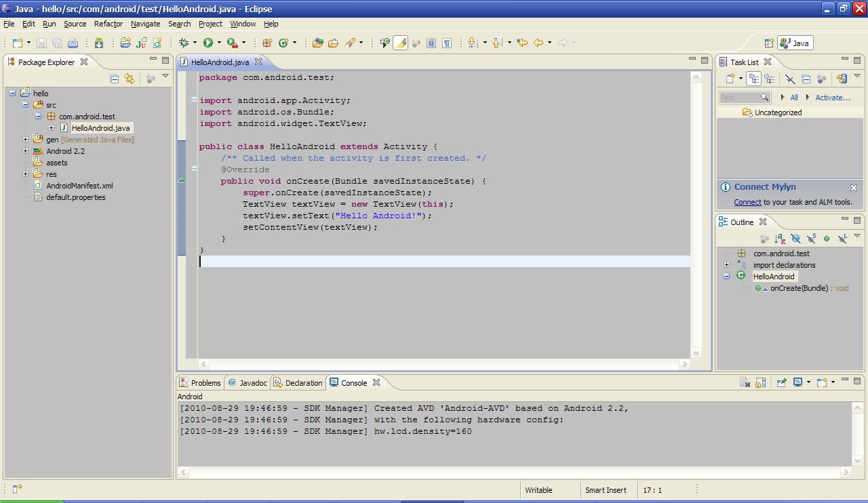This screenshot has height=503, width=868.
Task: Click Collapse All in Task List
Action: coord(806,79)
